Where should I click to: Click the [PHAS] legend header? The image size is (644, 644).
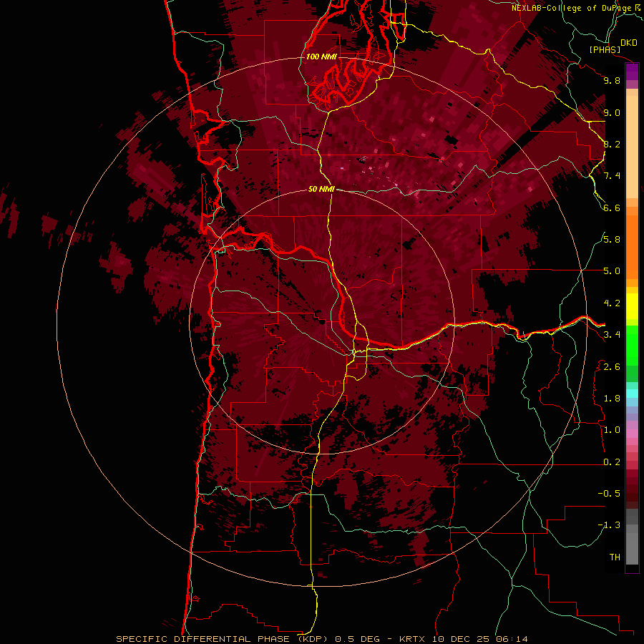(x=605, y=50)
